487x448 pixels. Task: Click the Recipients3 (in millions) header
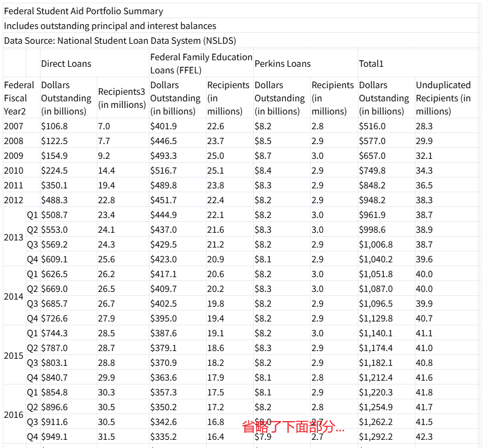pos(121,98)
